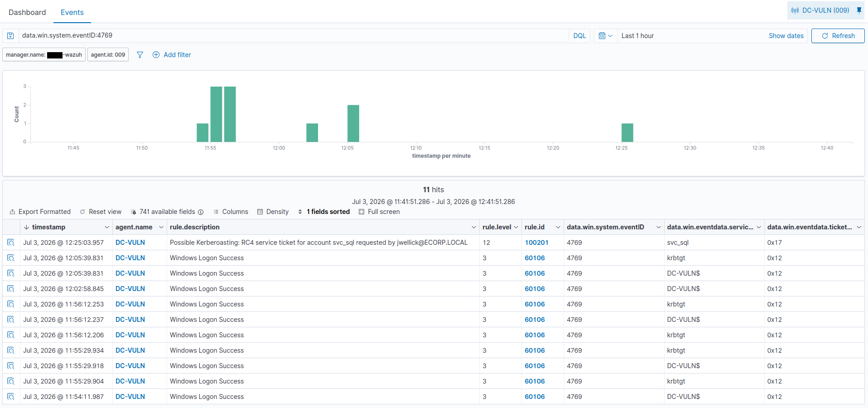This screenshot has width=868, height=408.
Task: Open the rule.id column header menu
Action: click(558, 227)
